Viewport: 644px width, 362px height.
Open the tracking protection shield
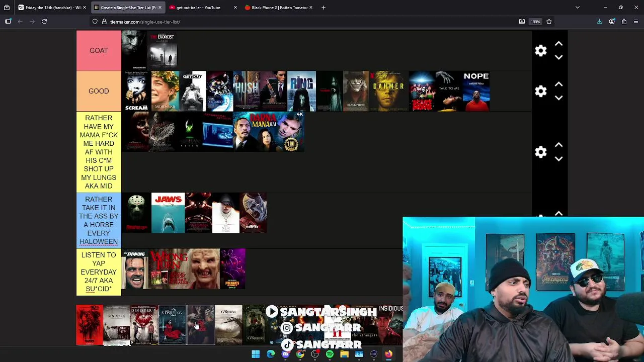coord(95,22)
